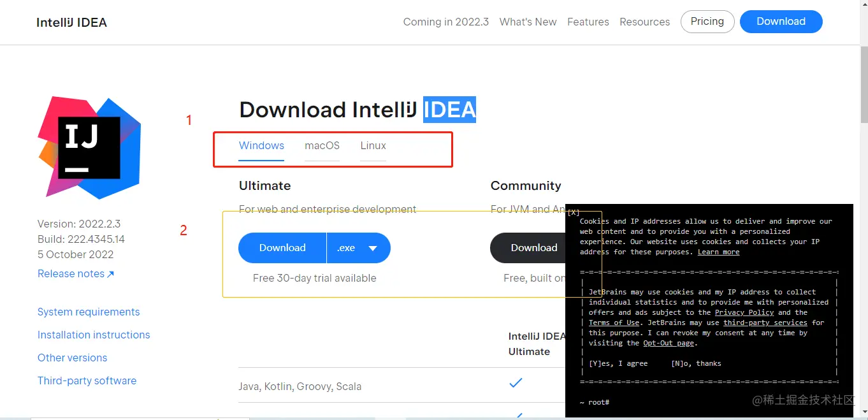This screenshot has height=420, width=868.
Task: Open Installation instructions link
Action: click(x=94, y=335)
